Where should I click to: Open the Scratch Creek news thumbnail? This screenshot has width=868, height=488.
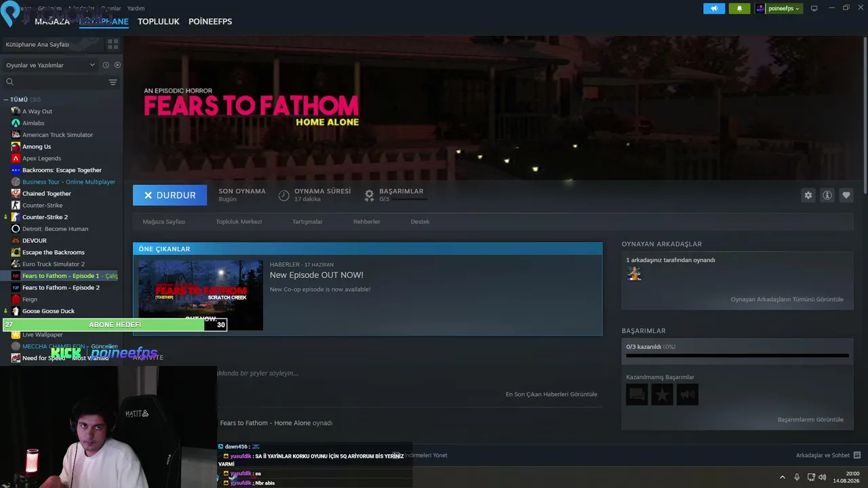[x=201, y=295]
